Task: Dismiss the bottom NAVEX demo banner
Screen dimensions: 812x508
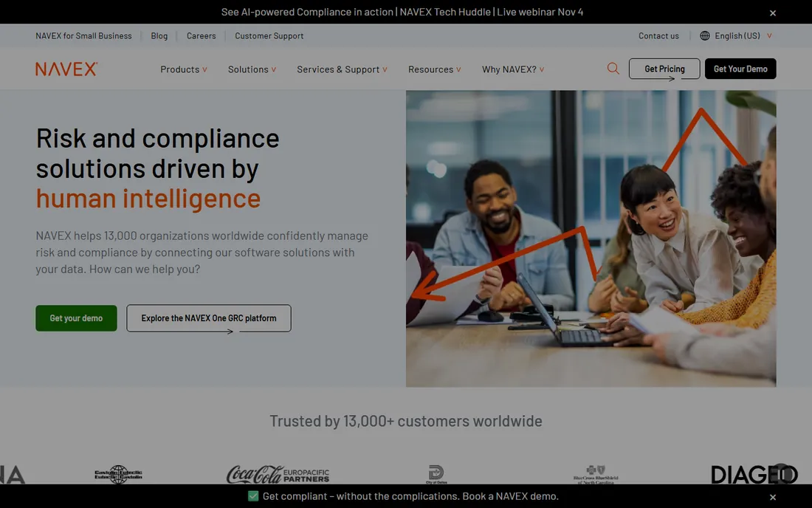Action: pyautogui.click(x=773, y=497)
